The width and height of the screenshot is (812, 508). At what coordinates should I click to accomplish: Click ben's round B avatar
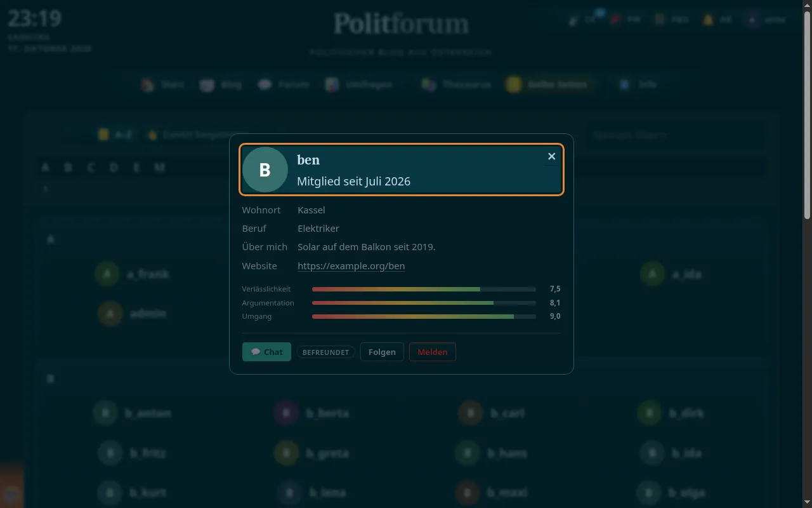[x=265, y=170]
